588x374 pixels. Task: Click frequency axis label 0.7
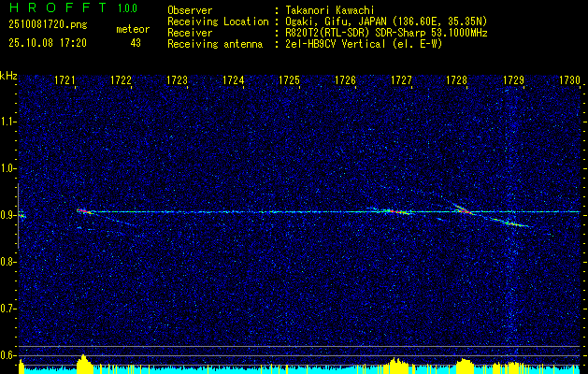point(7,309)
